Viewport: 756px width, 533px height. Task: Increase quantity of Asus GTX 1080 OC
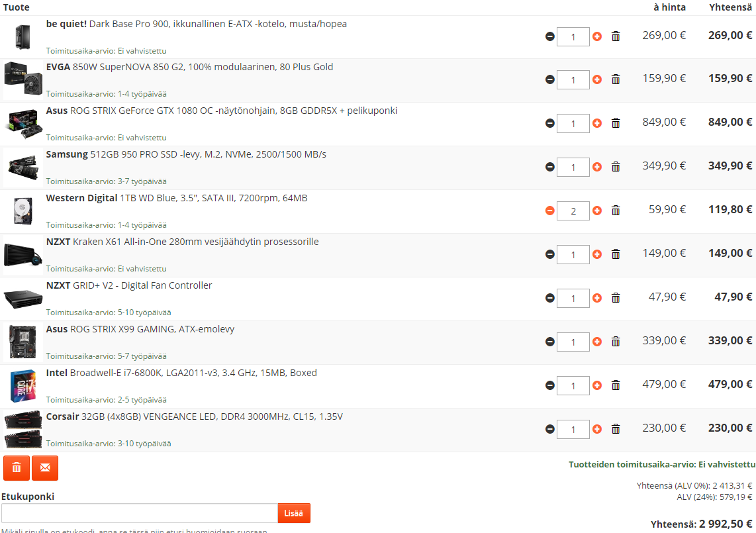click(x=597, y=123)
